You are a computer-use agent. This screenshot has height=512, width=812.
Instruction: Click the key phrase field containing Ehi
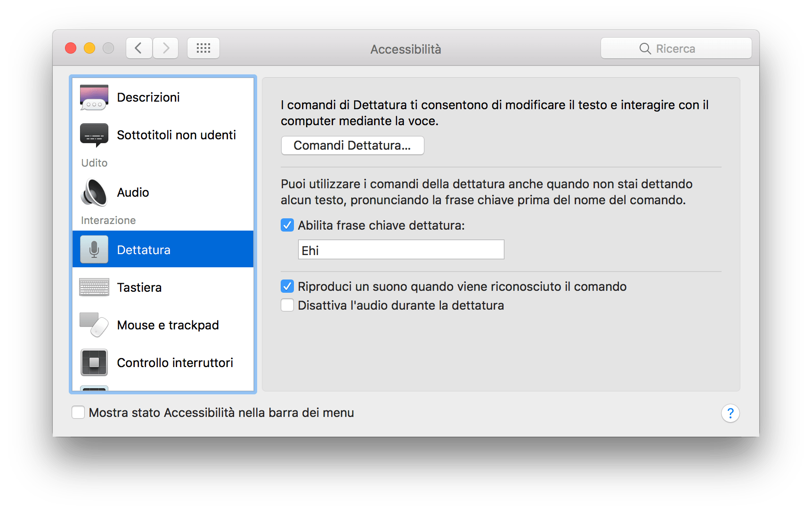[x=401, y=249]
